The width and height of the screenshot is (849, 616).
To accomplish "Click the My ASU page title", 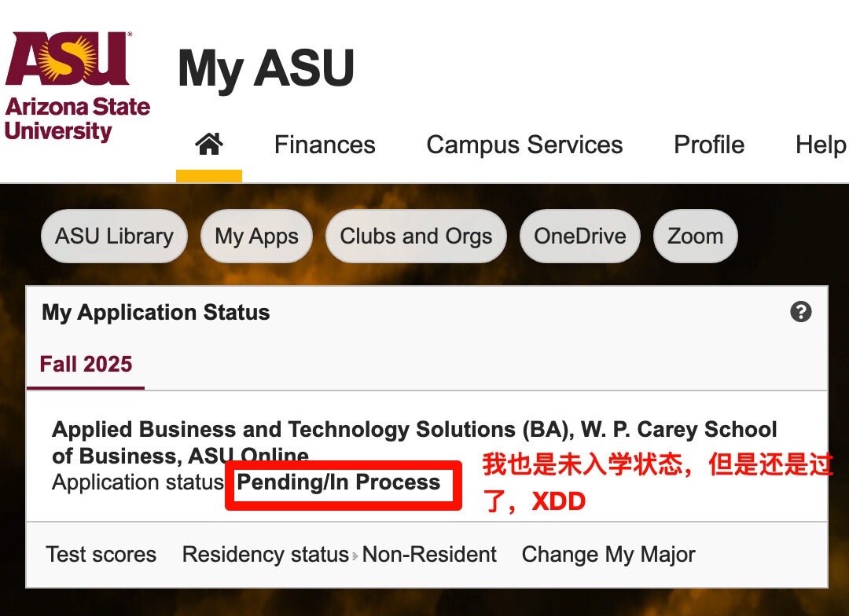I will [x=266, y=68].
